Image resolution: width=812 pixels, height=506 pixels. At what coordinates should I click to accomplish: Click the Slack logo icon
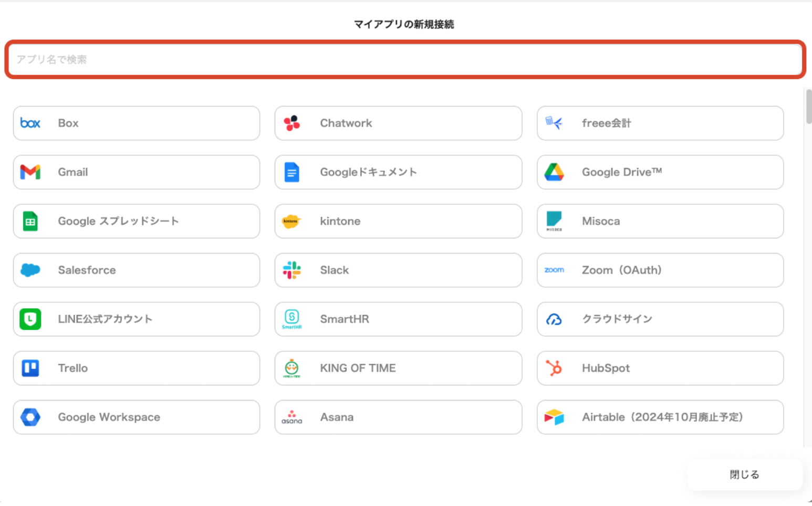pos(292,270)
